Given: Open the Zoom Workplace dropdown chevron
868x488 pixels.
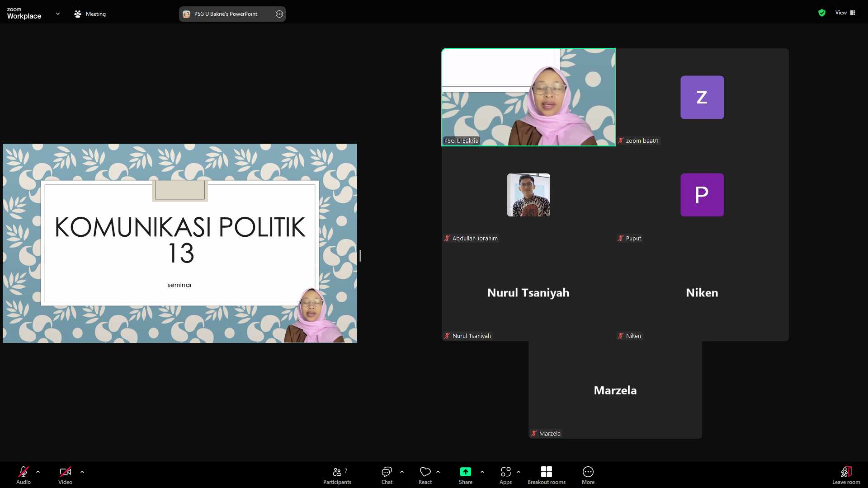Looking at the screenshot, I should pyautogui.click(x=58, y=14).
